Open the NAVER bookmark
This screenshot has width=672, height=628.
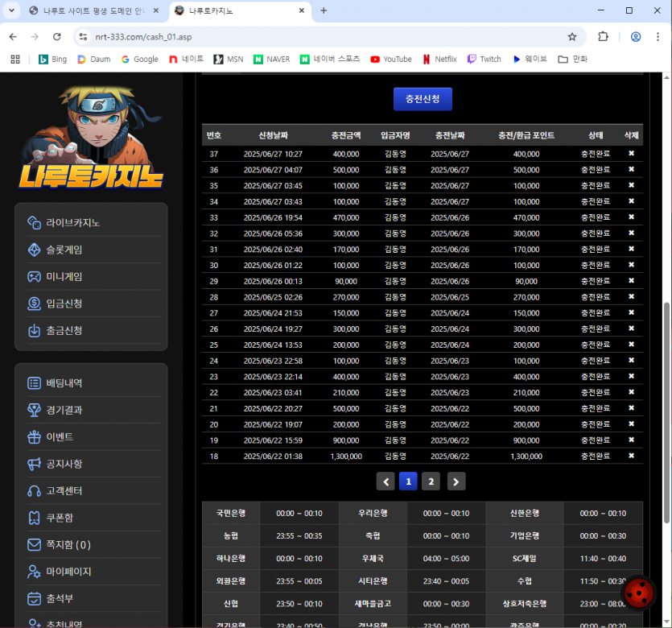tap(272, 59)
